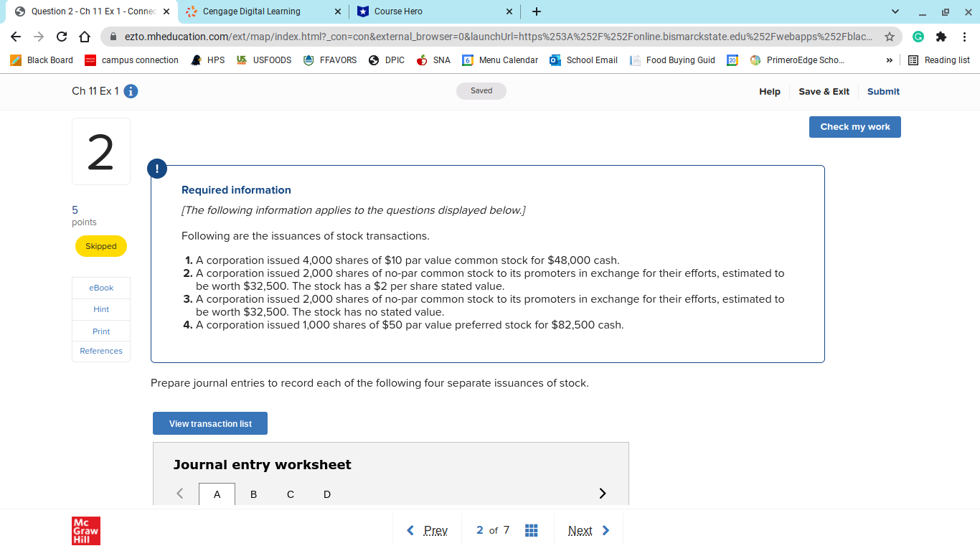Open the Food Buying Guid bookmark
The height and width of the screenshot is (551, 980).
[x=672, y=60]
